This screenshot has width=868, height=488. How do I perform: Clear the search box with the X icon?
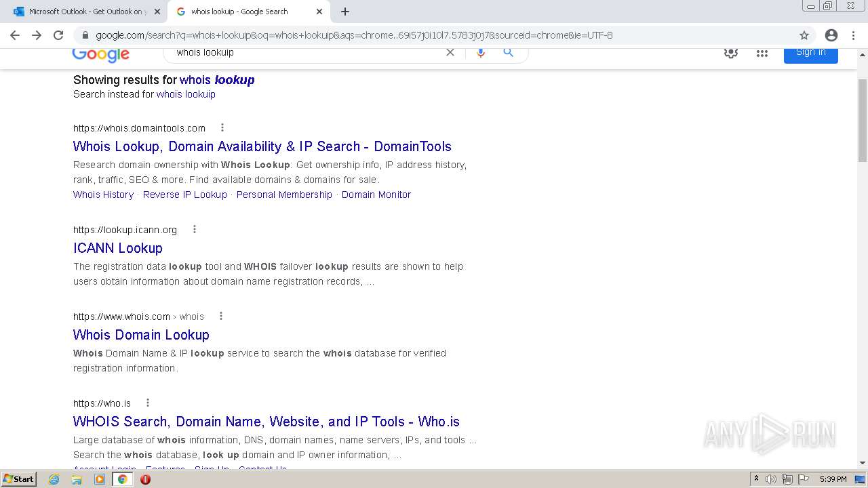point(450,52)
